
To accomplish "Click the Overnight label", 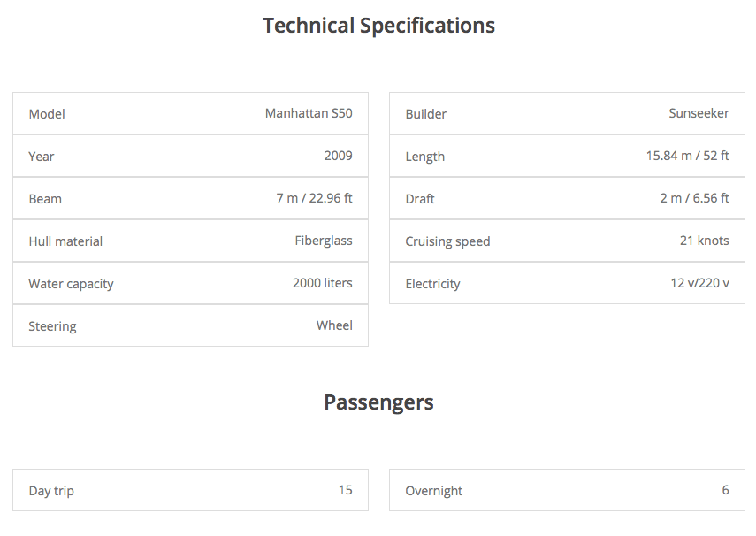I will pyautogui.click(x=433, y=491).
